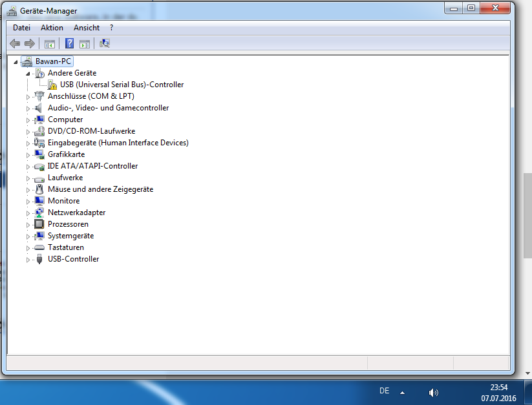The image size is (532, 405).
Task: Expand the Netzwerkadapter category arrow
Action: click(28, 213)
